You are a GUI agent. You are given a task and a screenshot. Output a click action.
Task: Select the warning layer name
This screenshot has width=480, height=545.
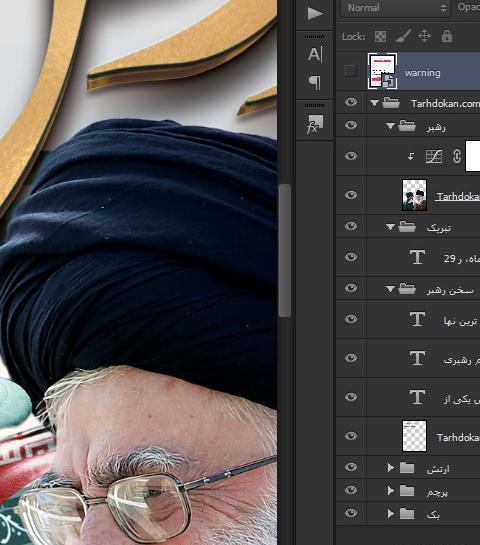423,73
